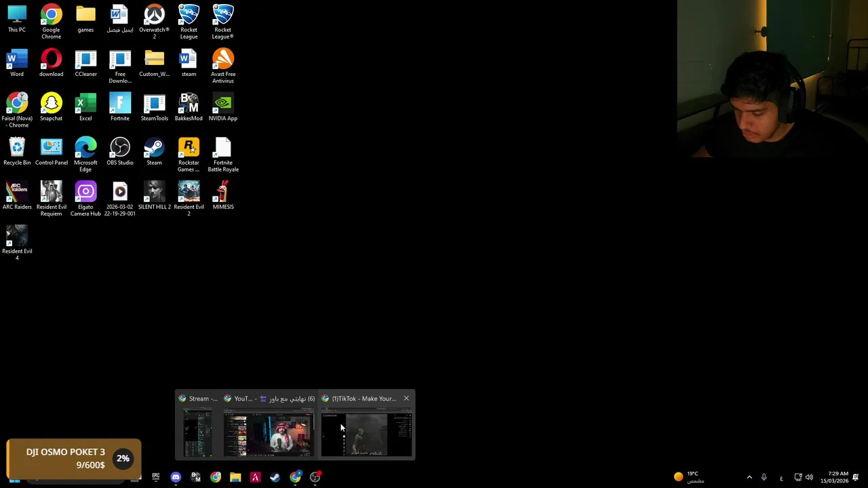Screen dimensions: 868x488
Task: Select the Opera download icon
Action: 51,64
